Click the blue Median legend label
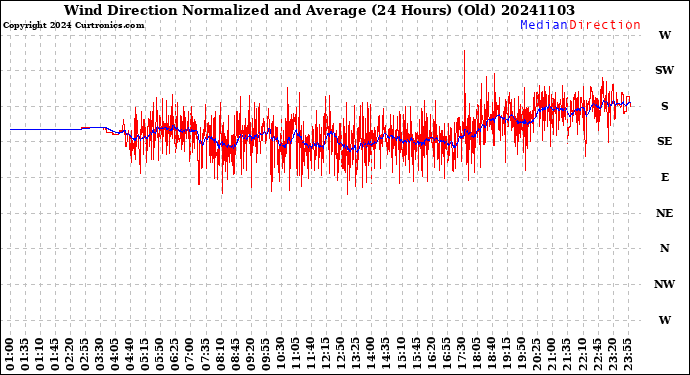The image size is (690, 375). tap(544, 25)
